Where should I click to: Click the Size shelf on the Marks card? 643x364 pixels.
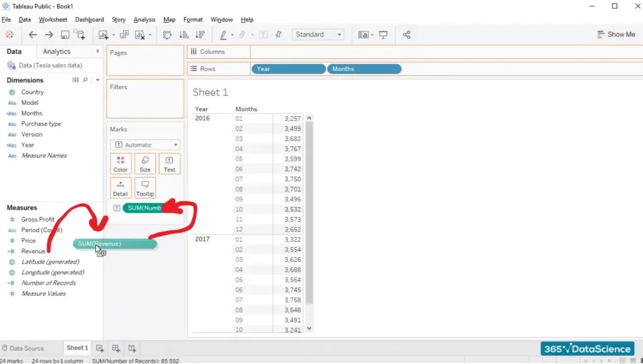[x=145, y=163]
